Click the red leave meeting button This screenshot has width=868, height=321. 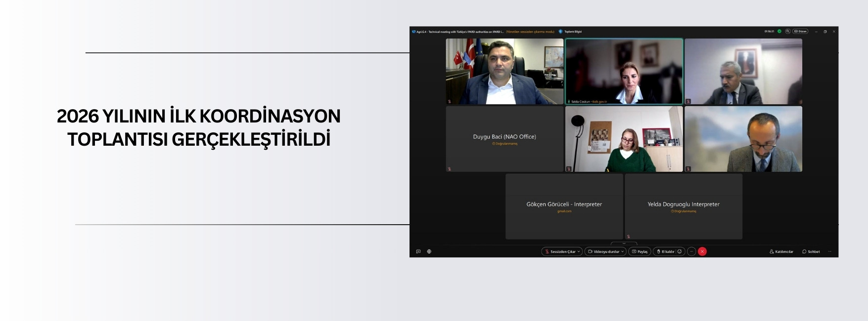702,251
